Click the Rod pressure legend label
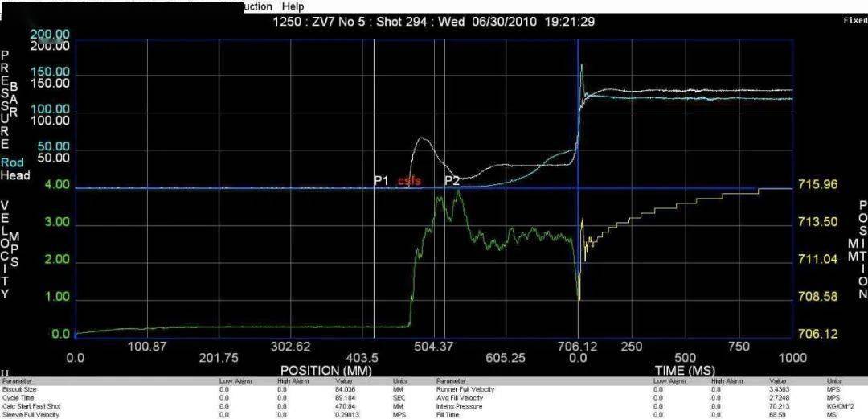Image resolution: width=868 pixels, height=419 pixels. (11, 163)
